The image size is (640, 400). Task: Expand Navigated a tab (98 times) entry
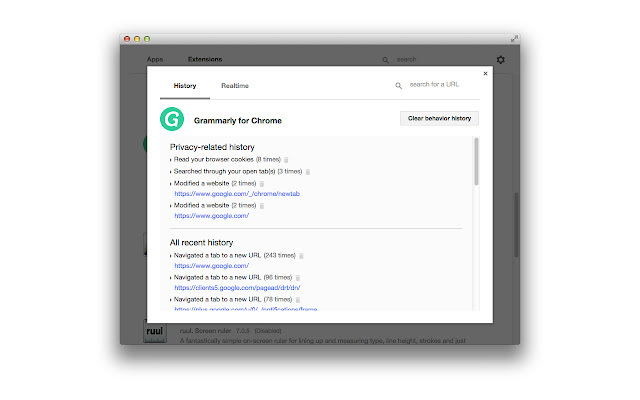[x=171, y=278]
